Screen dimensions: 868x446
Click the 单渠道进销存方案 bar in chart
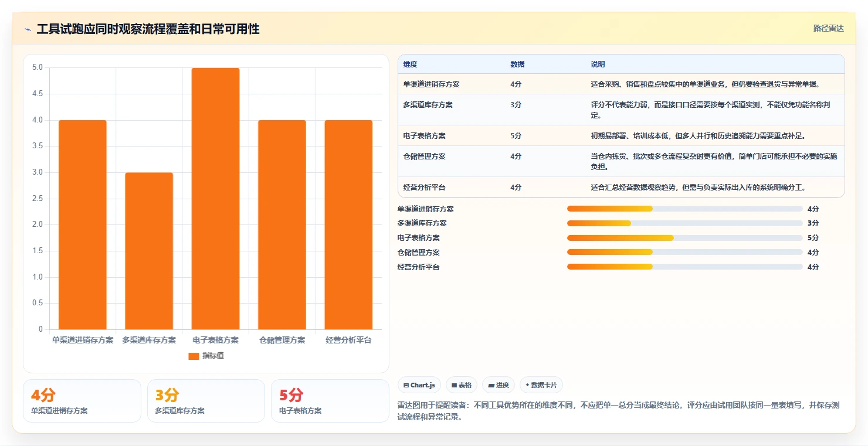pos(83,224)
